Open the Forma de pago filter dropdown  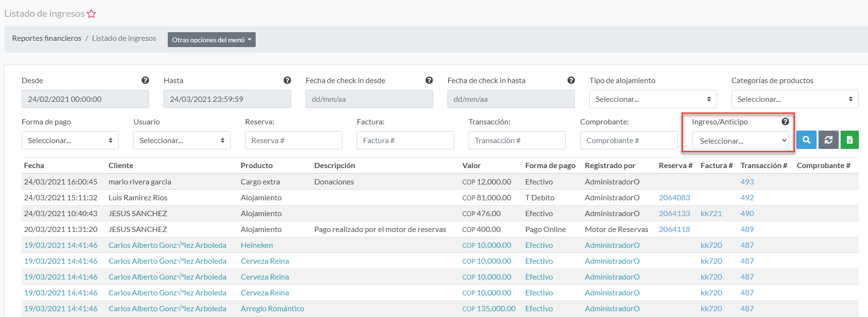click(70, 140)
